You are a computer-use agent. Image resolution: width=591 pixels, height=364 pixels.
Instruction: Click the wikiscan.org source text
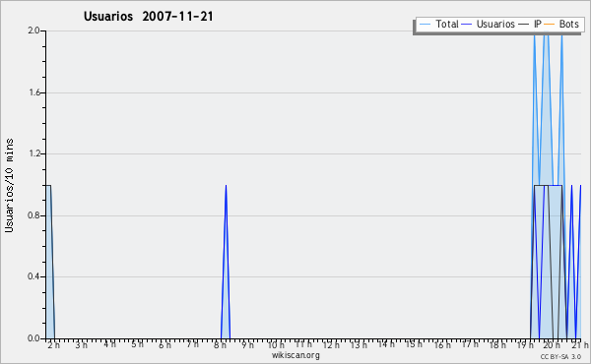tap(295, 355)
